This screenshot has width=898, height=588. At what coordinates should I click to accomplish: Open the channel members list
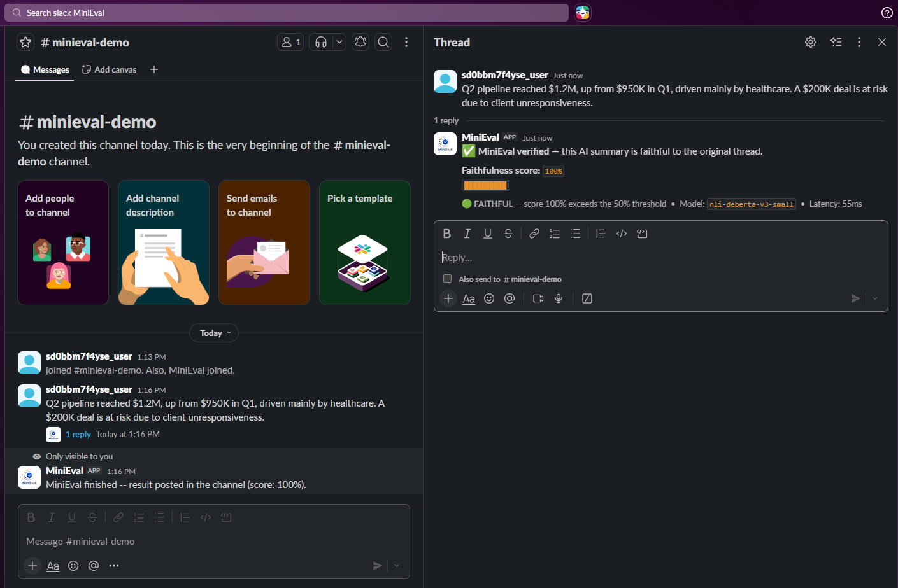pyautogui.click(x=290, y=42)
